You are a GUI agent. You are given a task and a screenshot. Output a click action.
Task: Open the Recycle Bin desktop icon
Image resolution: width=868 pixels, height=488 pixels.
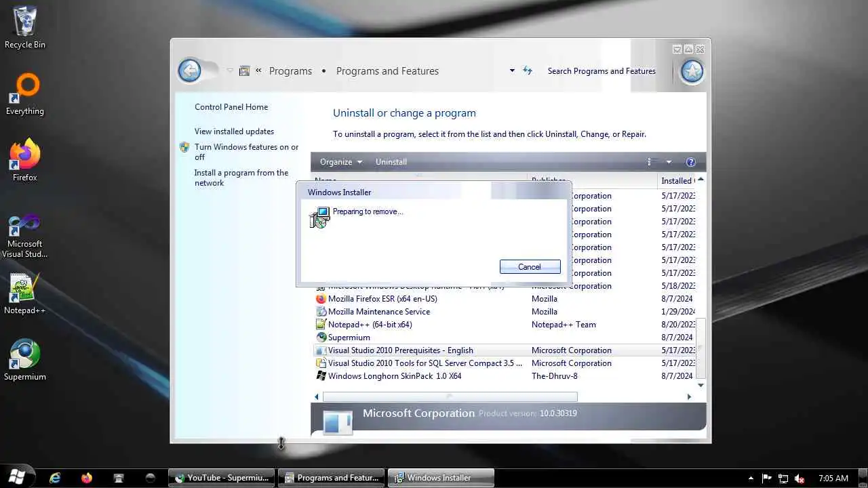pyautogui.click(x=25, y=27)
